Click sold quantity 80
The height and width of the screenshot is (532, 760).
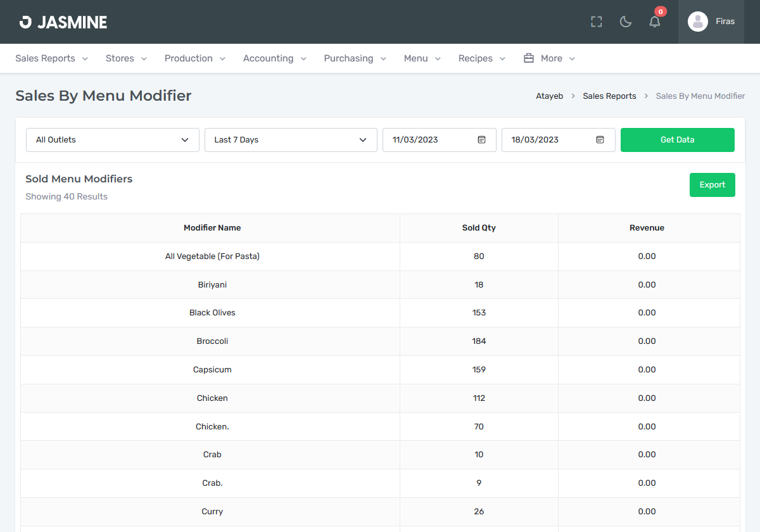(479, 256)
